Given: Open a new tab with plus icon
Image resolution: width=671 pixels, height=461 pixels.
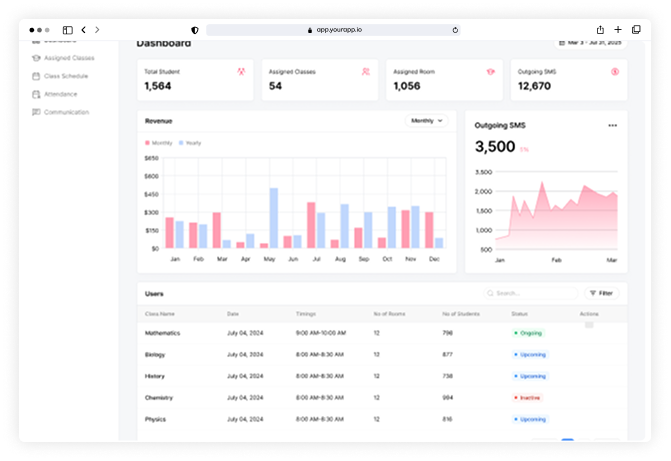Looking at the screenshot, I should [618, 30].
